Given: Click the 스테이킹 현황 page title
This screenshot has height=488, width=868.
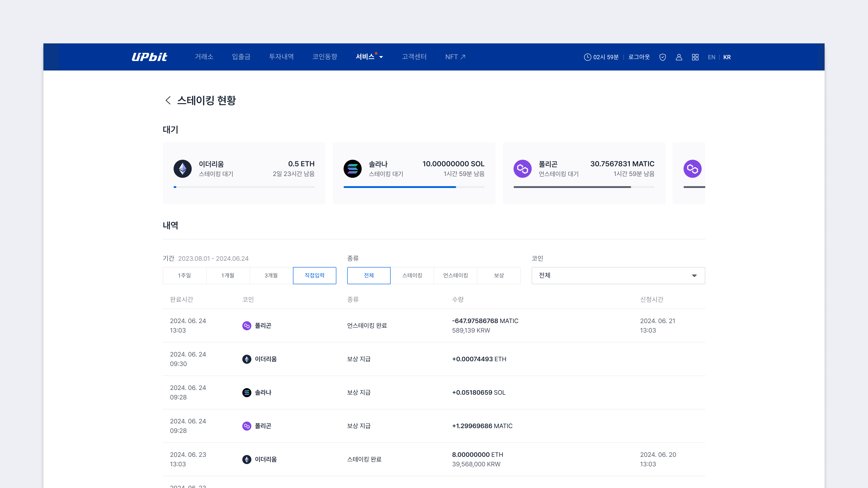Looking at the screenshot, I should pyautogui.click(x=206, y=100).
